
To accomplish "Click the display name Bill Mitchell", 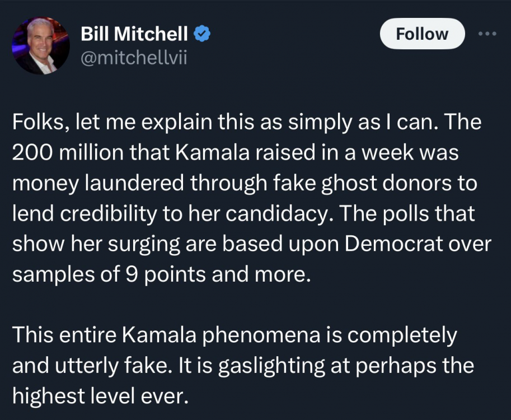I will 134,35.
